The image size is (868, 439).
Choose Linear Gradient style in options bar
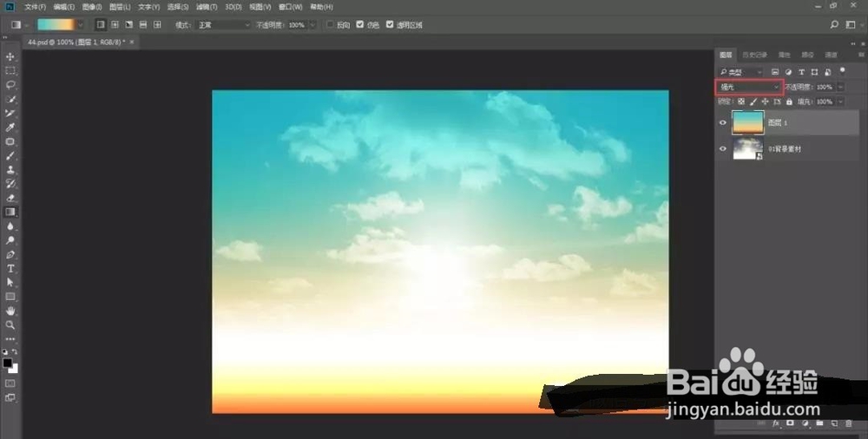[100, 25]
